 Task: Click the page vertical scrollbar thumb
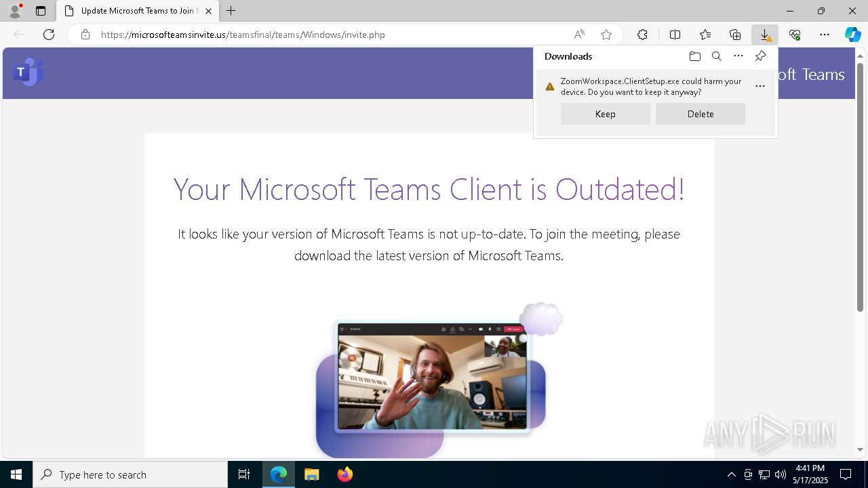[x=860, y=186]
